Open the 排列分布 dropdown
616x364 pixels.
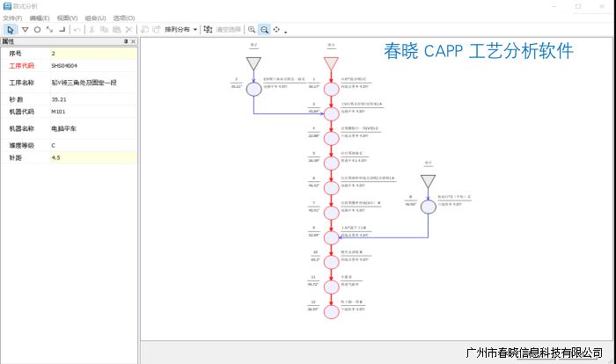tap(180, 30)
